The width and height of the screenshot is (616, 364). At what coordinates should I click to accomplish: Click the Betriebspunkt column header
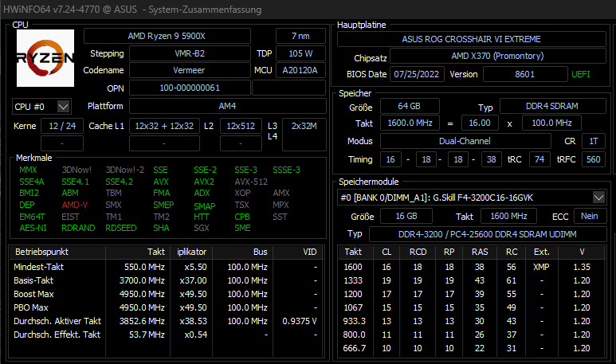[x=57, y=252]
